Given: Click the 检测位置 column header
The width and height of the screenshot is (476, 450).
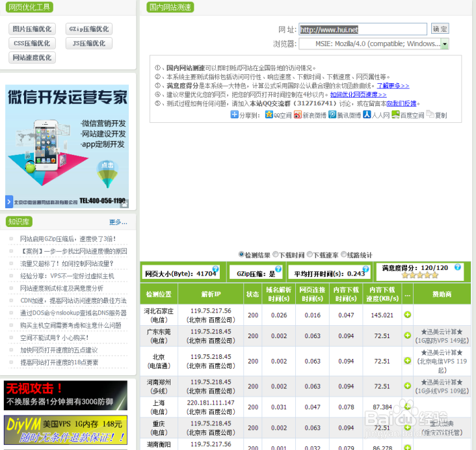Looking at the screenshot, I should (x=159, y=294).
